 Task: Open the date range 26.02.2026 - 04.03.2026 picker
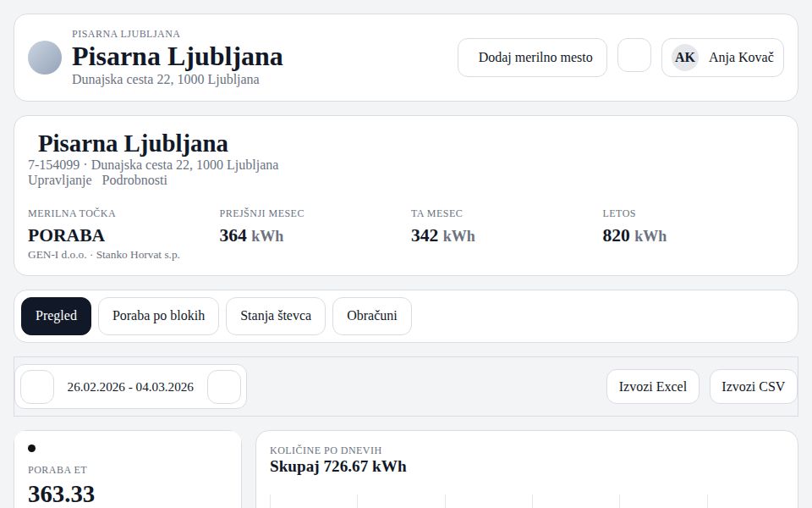pos(130,387)
